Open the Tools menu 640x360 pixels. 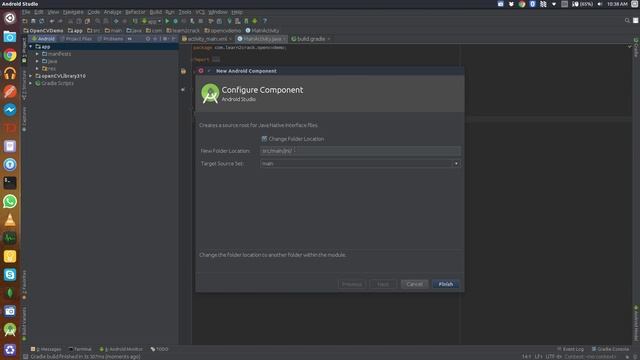tap(184, 12)
